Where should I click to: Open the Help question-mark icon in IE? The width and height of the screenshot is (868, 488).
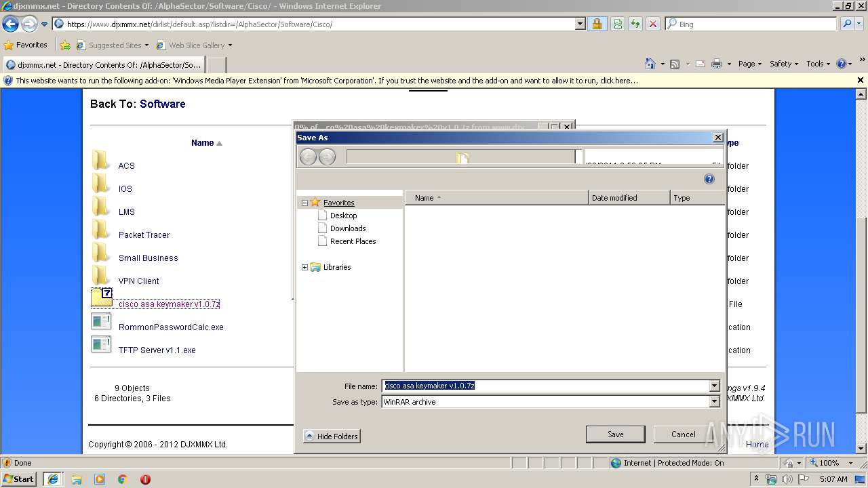(x=842, y=64)
